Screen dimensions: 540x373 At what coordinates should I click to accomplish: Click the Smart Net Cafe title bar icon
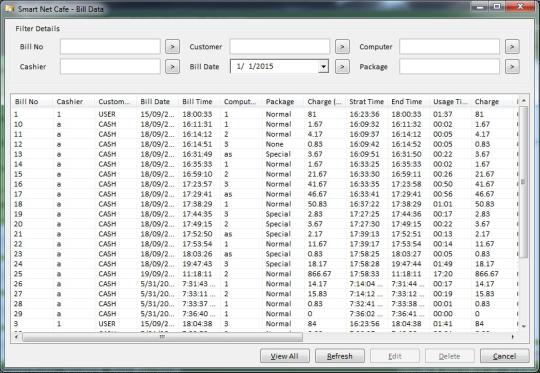[x=9, y=8]
